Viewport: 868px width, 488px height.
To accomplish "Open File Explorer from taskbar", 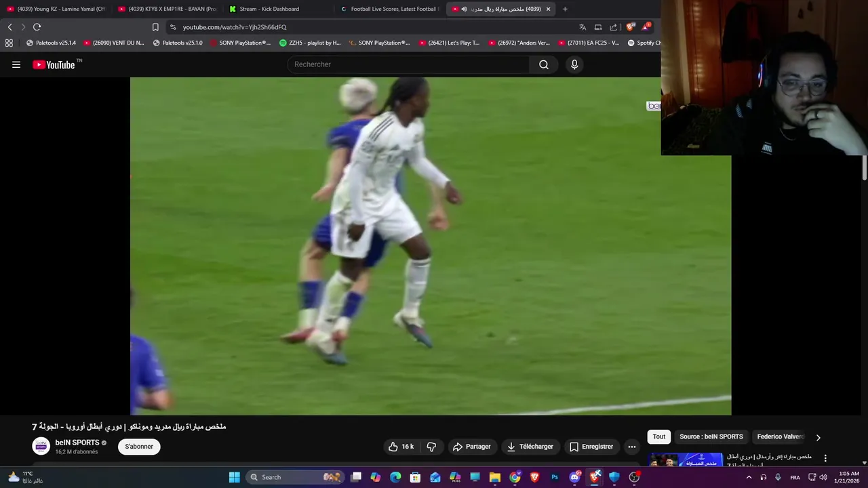I will point(495,477).
